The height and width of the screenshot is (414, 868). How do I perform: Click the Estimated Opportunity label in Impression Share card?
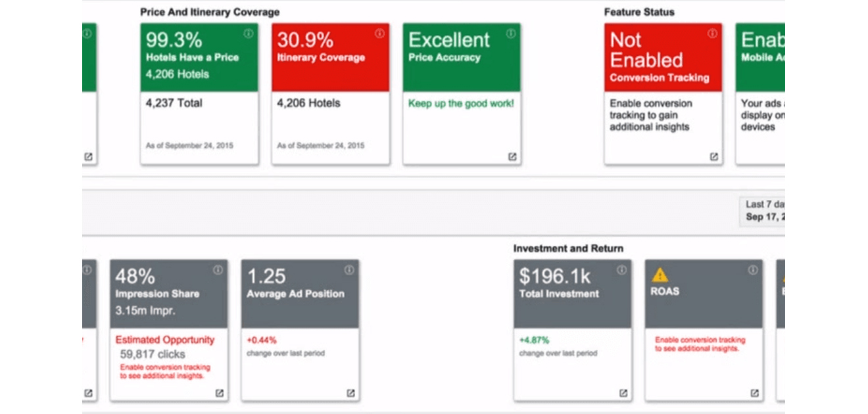(x=165, y=340)
